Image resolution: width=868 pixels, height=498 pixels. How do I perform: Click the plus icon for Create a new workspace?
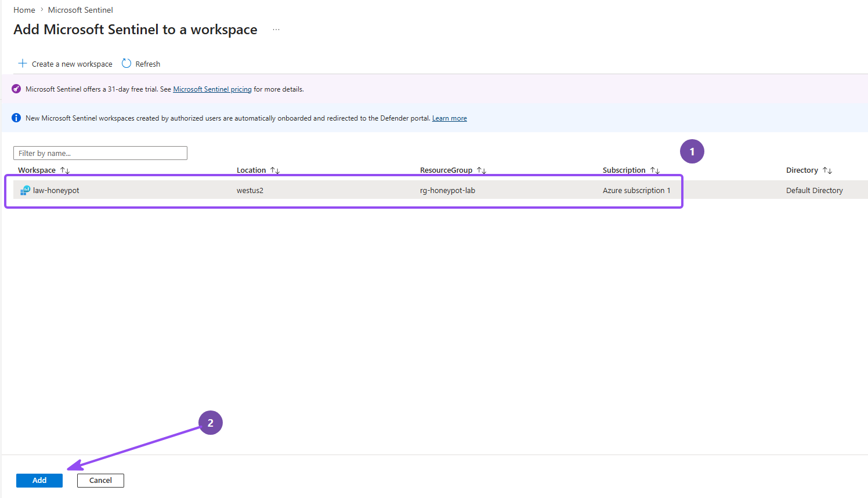23,63
